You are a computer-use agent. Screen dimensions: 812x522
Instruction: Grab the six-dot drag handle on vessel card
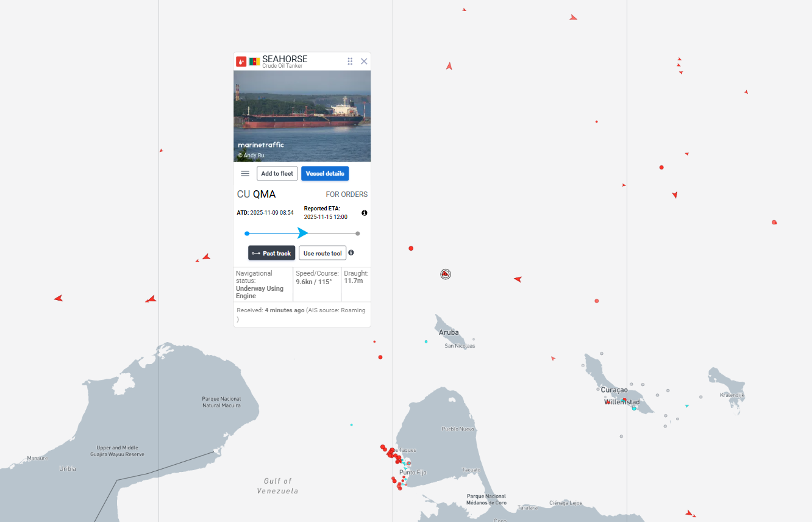pyautogui.click(x=350, y=62)
